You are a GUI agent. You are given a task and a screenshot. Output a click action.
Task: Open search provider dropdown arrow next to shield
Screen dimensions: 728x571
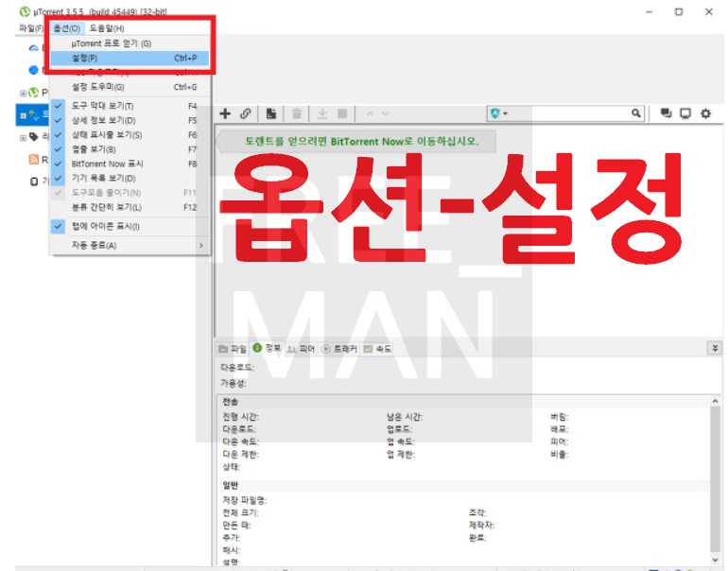(x=505, y=113)
